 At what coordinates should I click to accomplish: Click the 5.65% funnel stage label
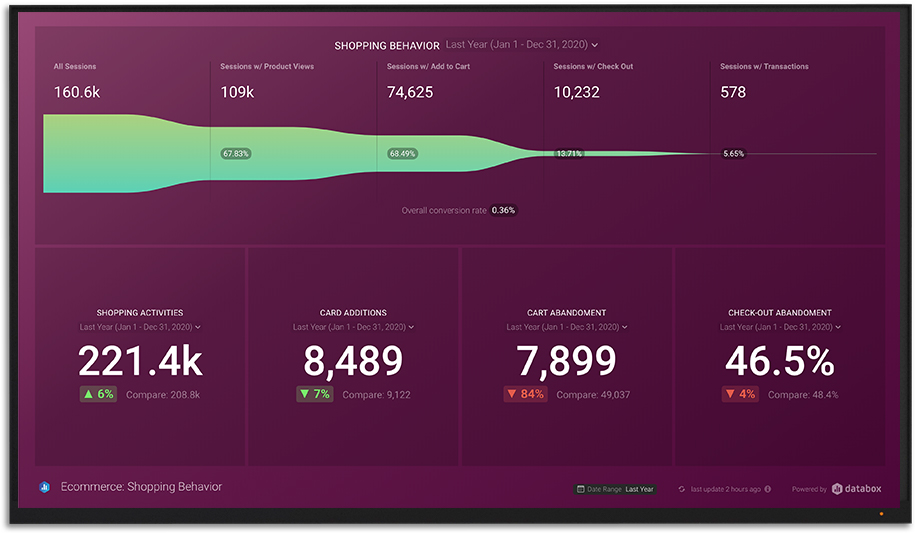[x=734, y=154]
